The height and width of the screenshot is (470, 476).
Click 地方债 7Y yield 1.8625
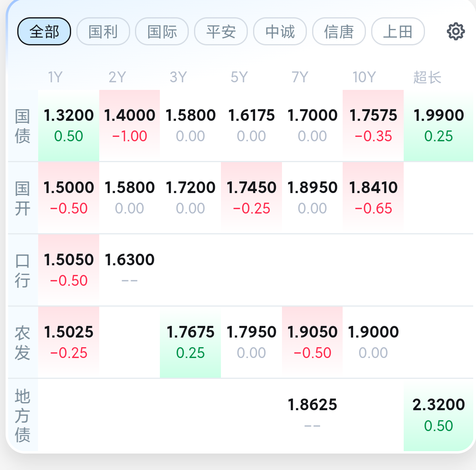pyautogui.click(x=312, y=414)
